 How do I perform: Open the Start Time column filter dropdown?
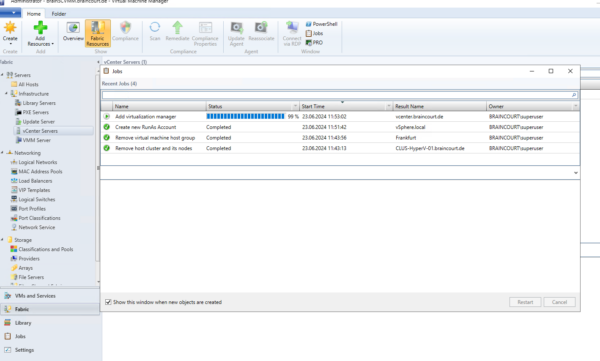389,106
